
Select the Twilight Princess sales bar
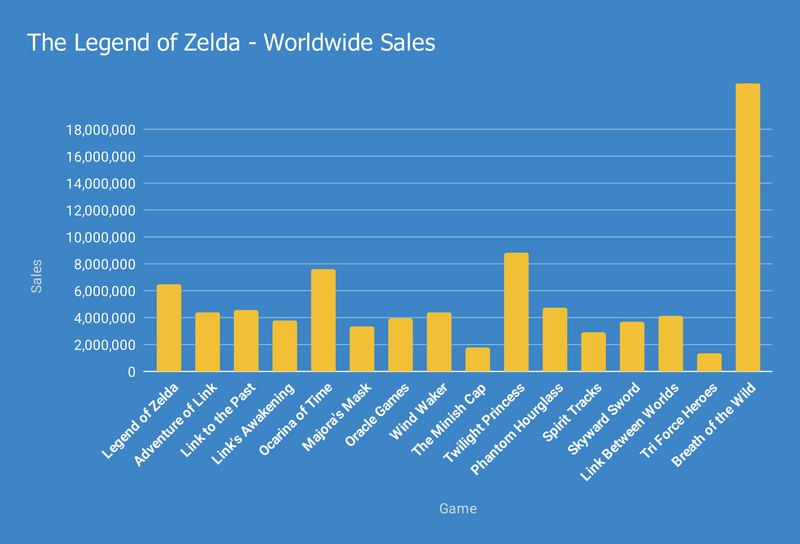click(516, 312)
